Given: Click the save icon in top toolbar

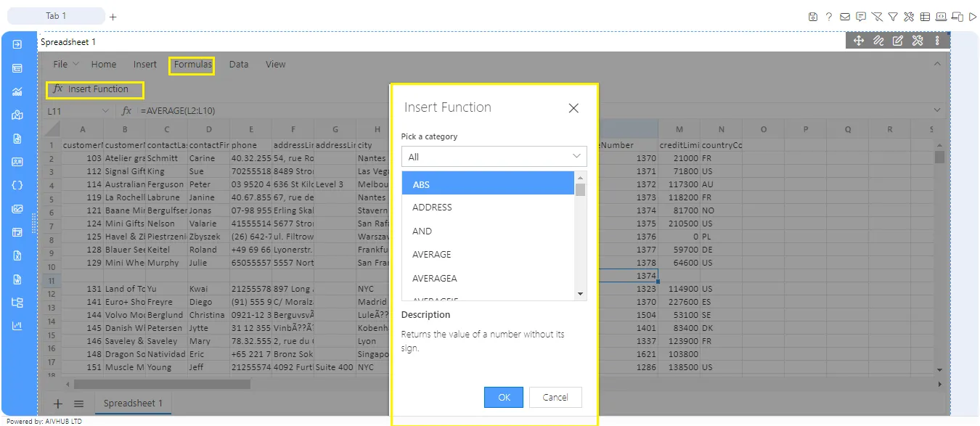Looking at the screenshot, I should pos(813,17).
